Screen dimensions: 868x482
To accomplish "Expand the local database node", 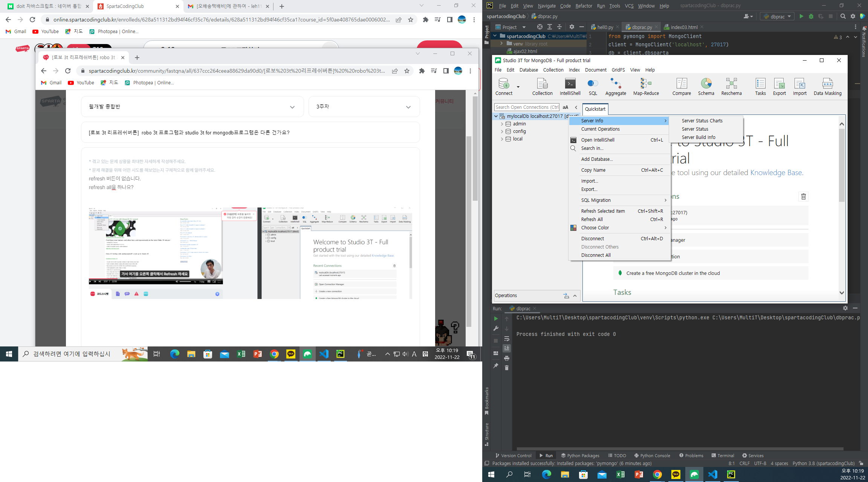I will tap(502, 139).
